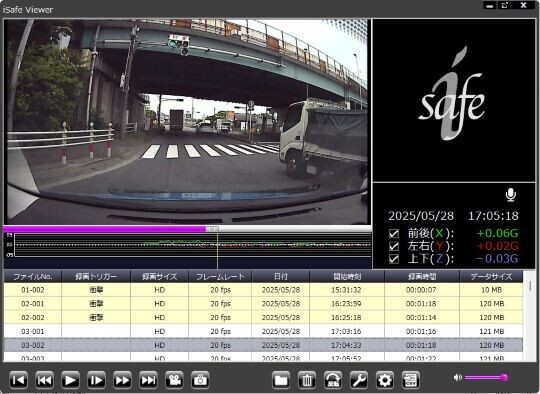Click the +0.02G Y-axis value

[x=497, y=246]
